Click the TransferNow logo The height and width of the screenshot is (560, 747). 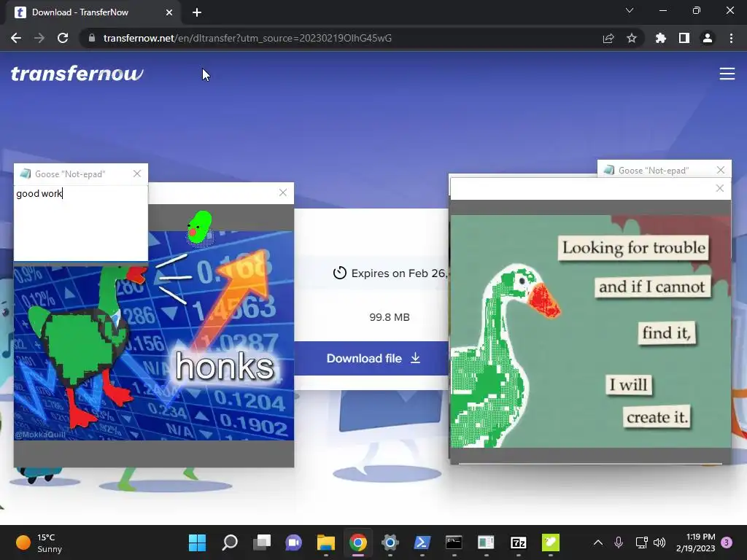[x=77, y=74]
